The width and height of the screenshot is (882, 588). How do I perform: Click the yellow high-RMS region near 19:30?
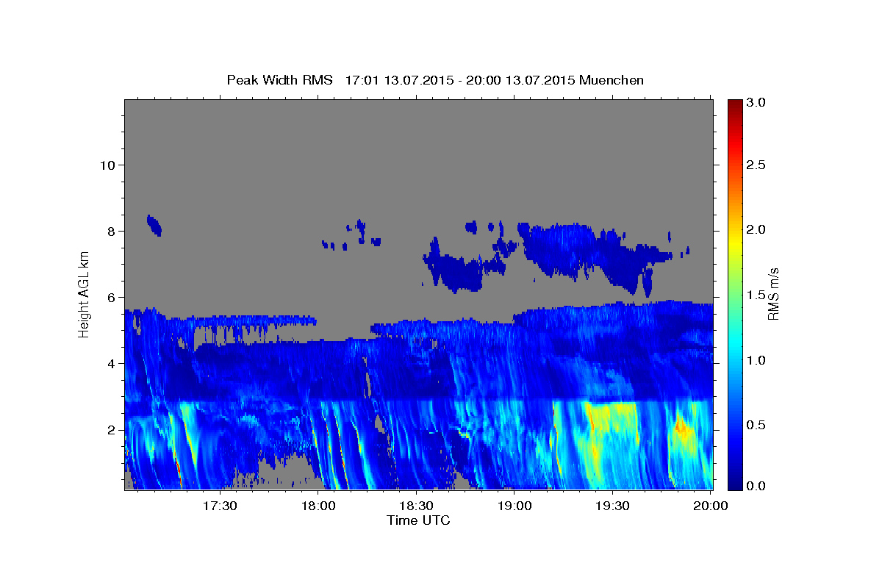[610, 423]
